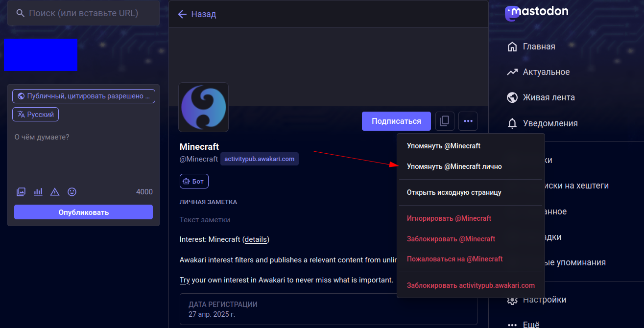644x328 pixels.
Task: Click the add poll icon
Action: [x=38, y=192]
